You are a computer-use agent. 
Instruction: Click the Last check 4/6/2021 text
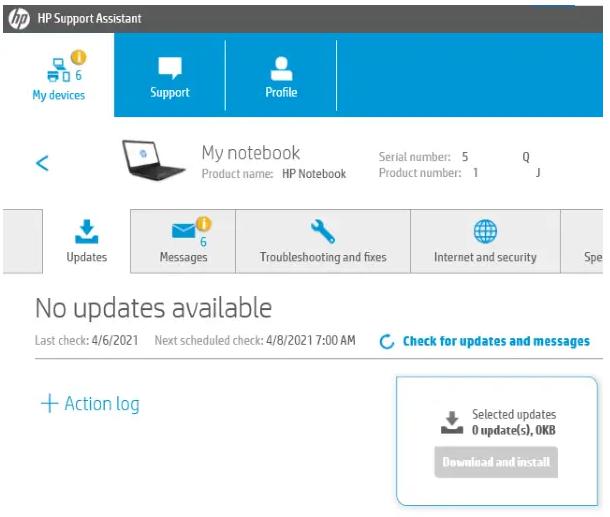pos(86,340)
